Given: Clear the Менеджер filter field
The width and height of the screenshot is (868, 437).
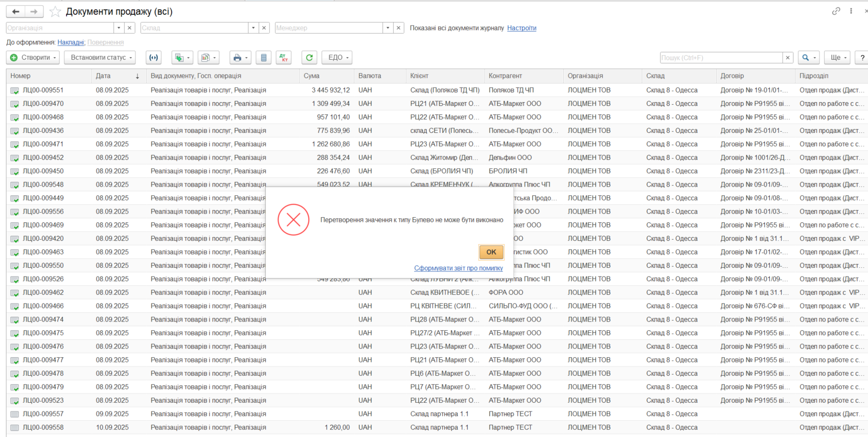Looking at the screenshot, I should pos(399,28).
